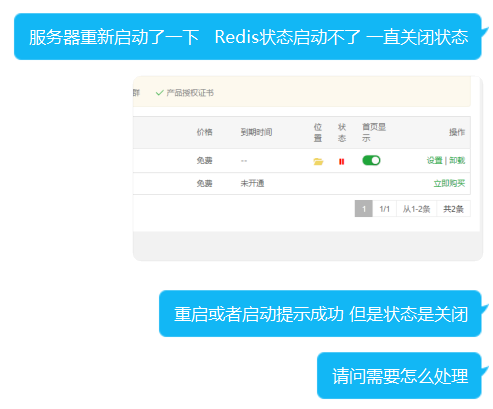Select the 重启或者启动提示成功 message bubble

coord(320,314)
